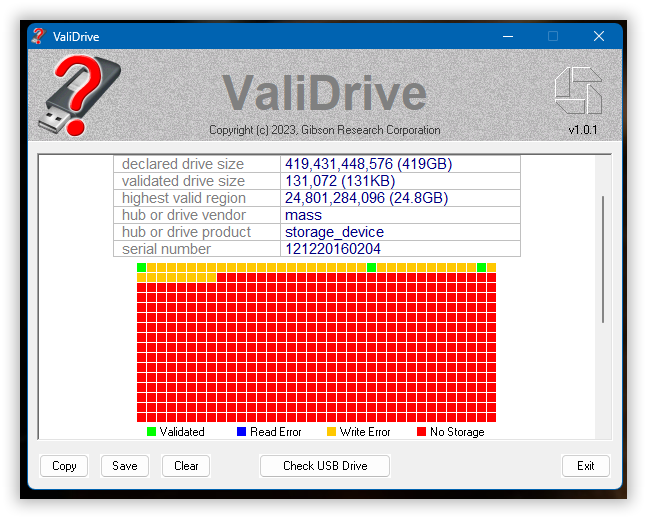Click the USB drive question mark logo

80,96
